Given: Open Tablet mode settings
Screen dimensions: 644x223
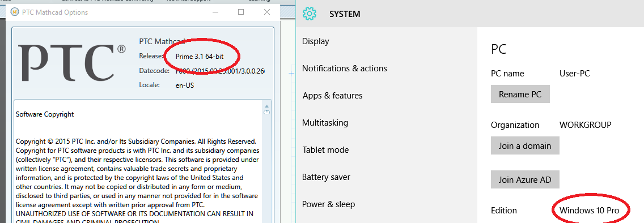Looking at the screenshot, I should point(325,150).
